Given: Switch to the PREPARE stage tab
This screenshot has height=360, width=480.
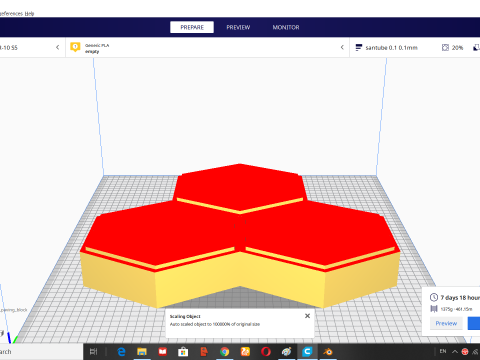Looking at the screenshot, I should pos(192,27).
